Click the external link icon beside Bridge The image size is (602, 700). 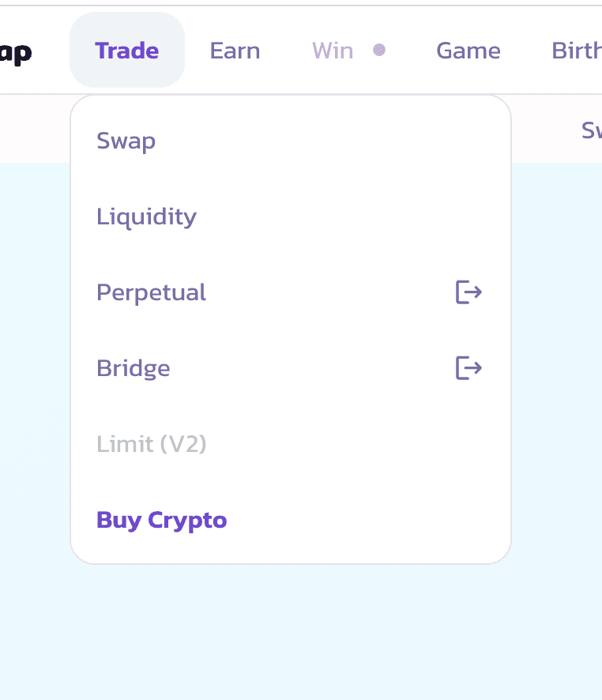point(468,368)
